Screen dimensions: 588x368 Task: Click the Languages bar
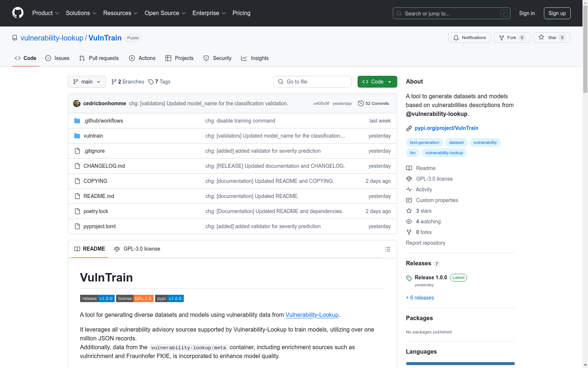pos(460,364)
